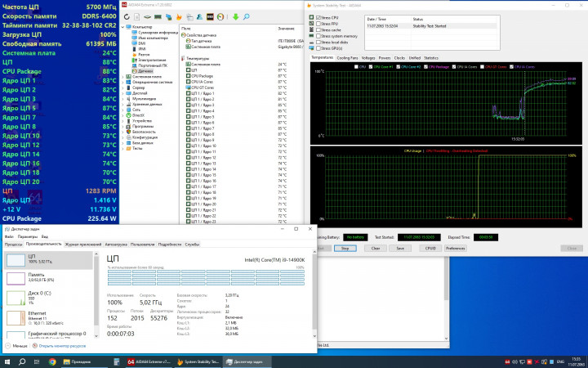Screen dimensions: 588x368
Task: Open Файл menu in Task Manager
Action: point(9,237)
